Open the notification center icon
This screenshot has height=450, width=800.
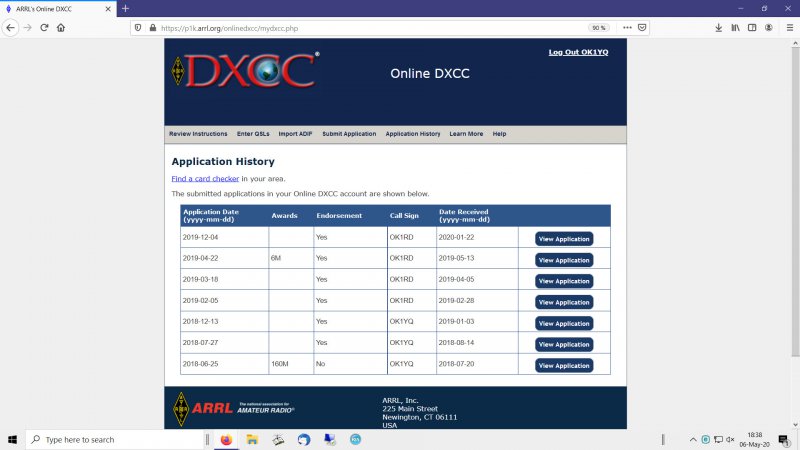pos(784,439)
